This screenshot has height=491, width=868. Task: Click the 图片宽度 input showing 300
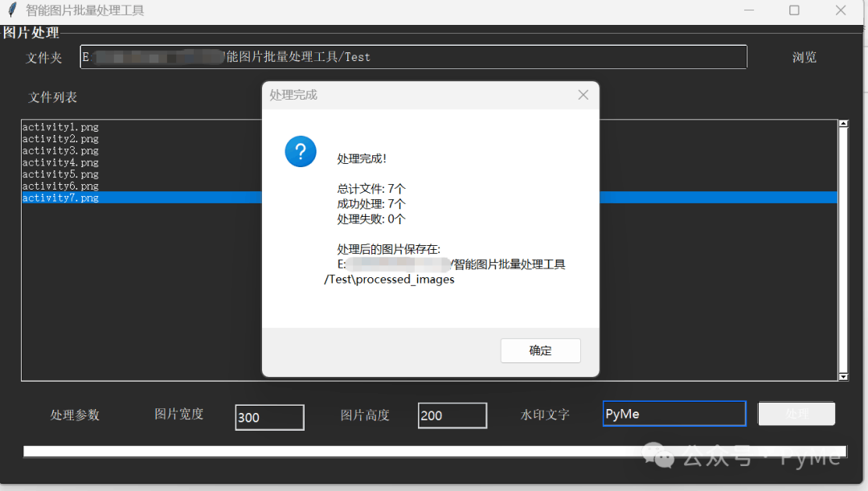[x=269, y=416]
